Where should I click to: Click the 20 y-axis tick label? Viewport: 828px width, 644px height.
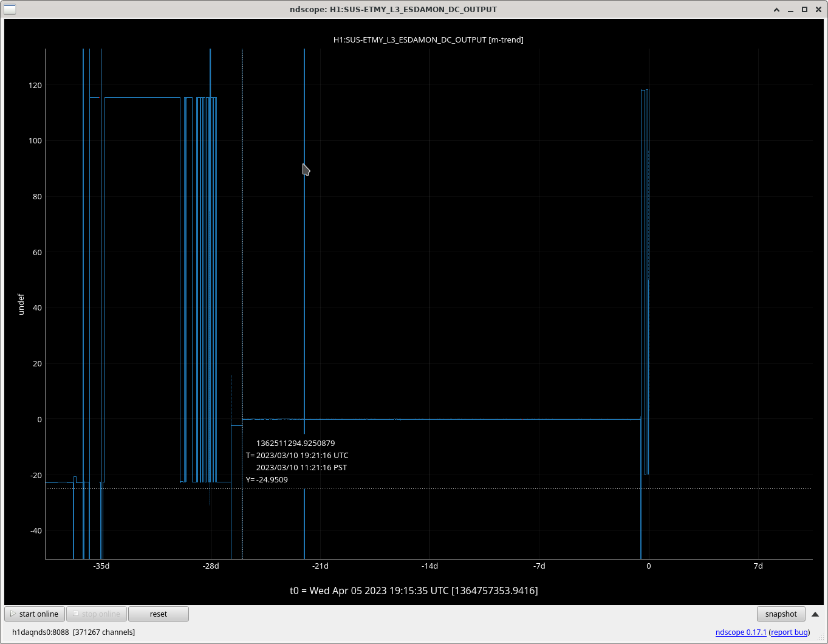(x=38, y=363)
